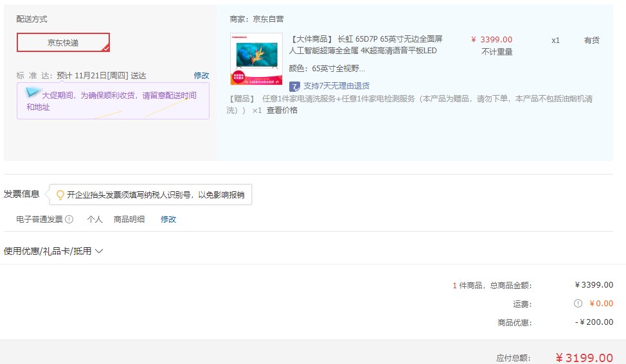Click the ¥0.00 shipping fee value
Screen dimensions: 626x364
[601, 304]
